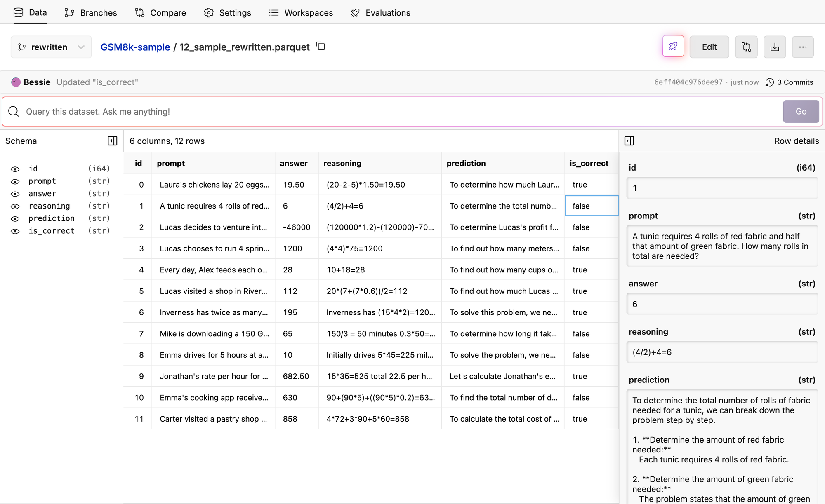The width and height of the screenshot is (825, 504).
Task: Click the prediction column header
Action: (466, 163)
